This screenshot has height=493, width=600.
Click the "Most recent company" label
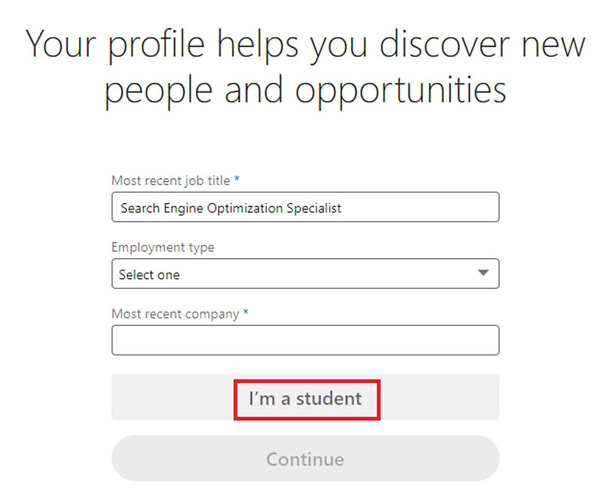point(175,314)
